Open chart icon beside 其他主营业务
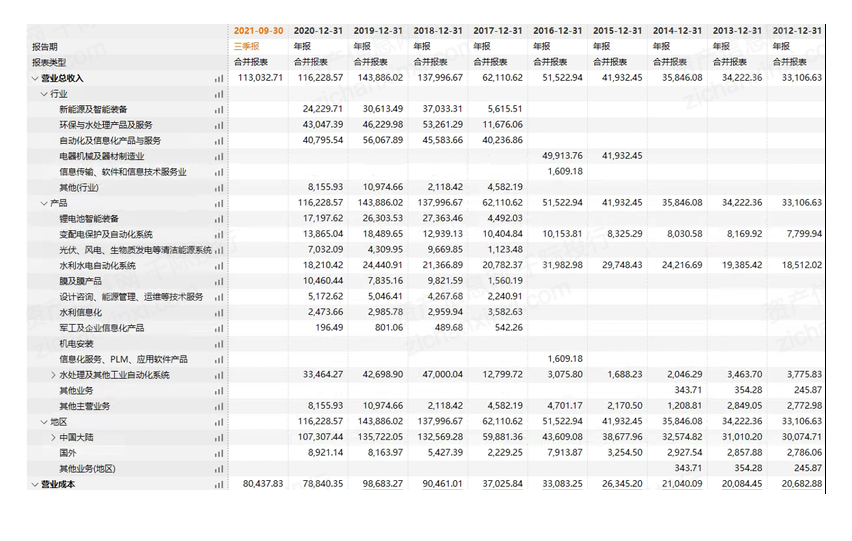This screenshot has height=541, width=852. coord(218,406)
